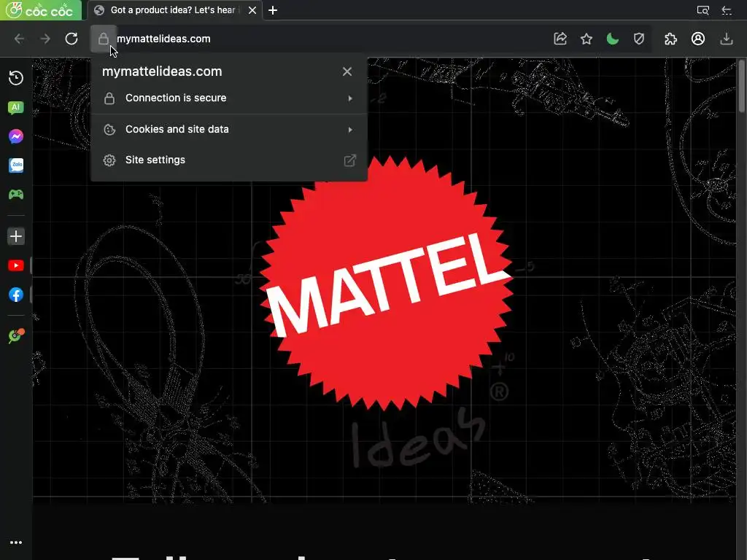
Task: Open History from the sidebar
Action: coord(16,77)
